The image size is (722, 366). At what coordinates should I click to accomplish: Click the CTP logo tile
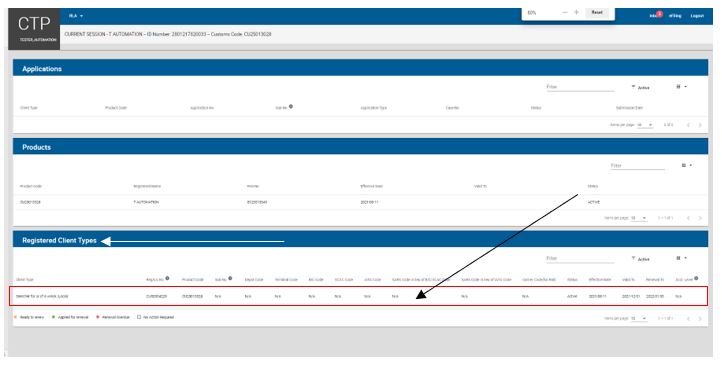point(34,29)
